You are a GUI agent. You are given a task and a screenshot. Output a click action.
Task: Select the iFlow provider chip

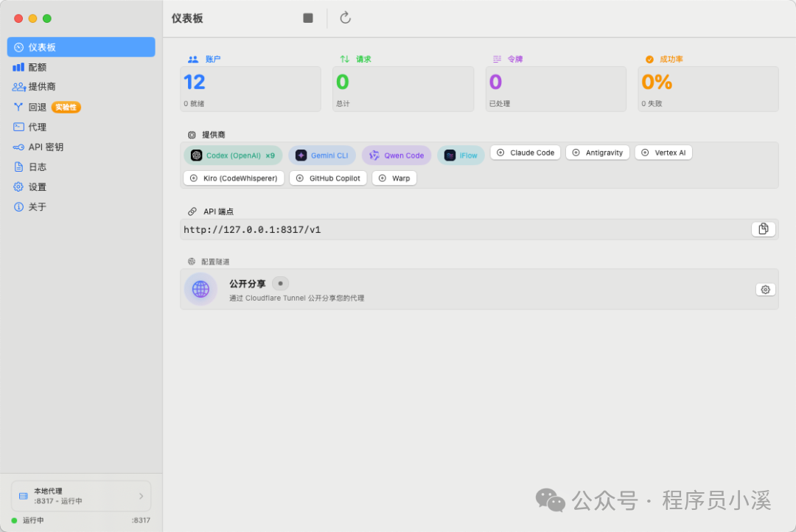461,155
